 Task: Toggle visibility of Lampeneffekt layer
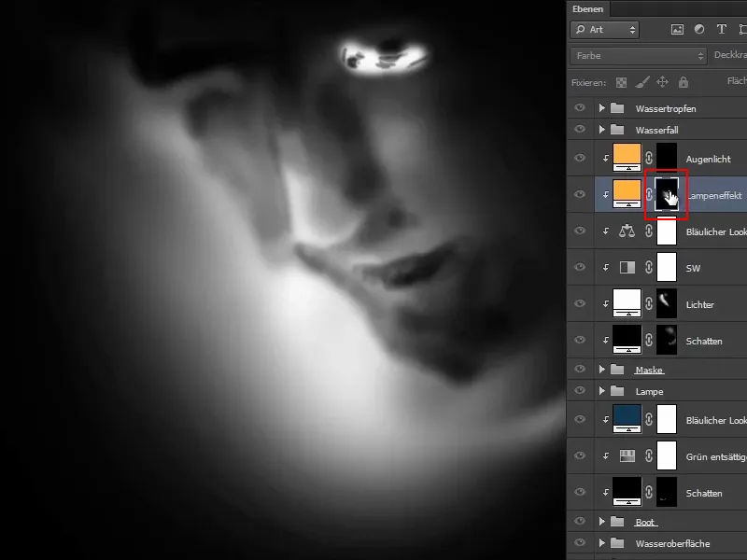(x=580, y=194)
